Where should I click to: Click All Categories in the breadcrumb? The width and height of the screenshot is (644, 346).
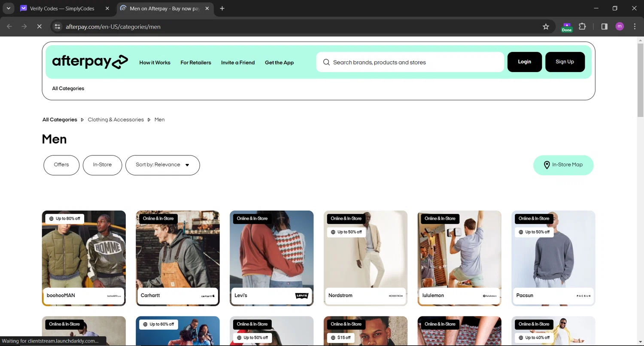tap(60, 120)
